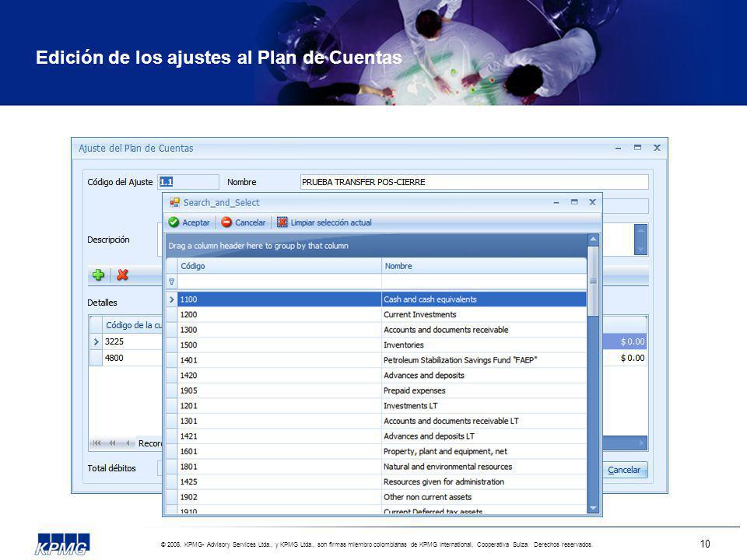Click the $ 0.00 amount in the 3225 row
Screen dimensions: 747x560
633,341
